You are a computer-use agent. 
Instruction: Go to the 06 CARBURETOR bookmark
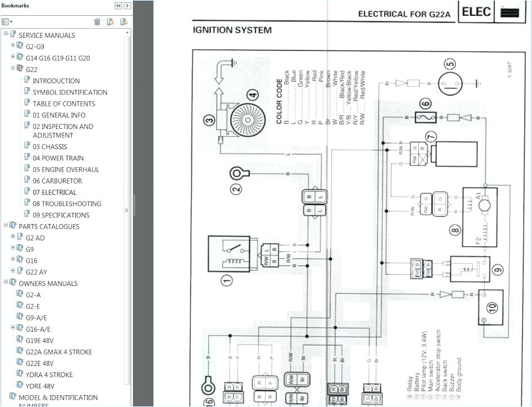point(57,181)
